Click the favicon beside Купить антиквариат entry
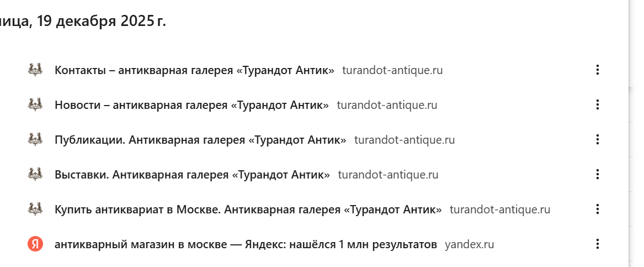 click(x=35, y=210)
